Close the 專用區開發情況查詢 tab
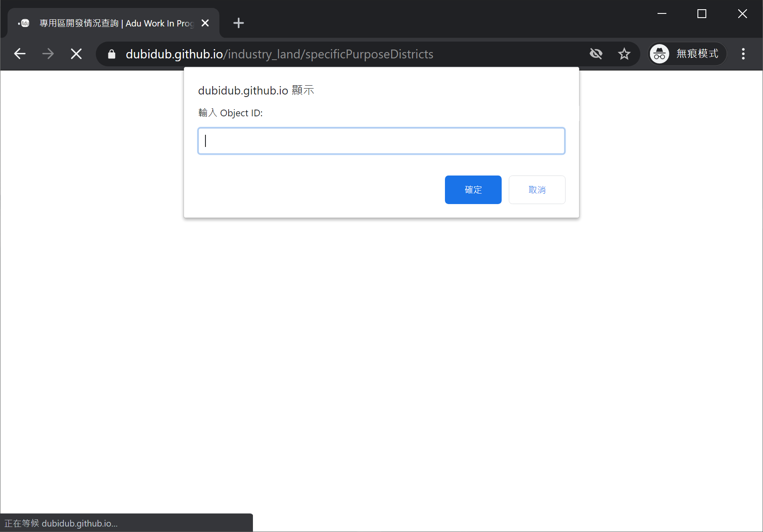 (x=205, y=23)
